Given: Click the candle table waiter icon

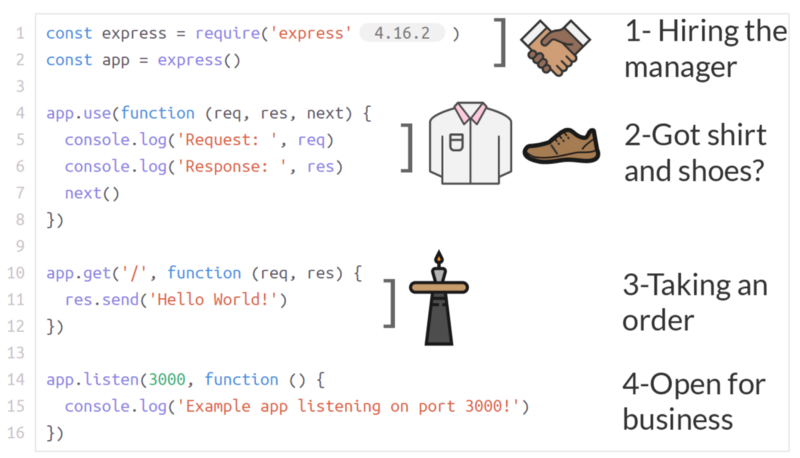Looking at the screenshot, I should (439, 299).
